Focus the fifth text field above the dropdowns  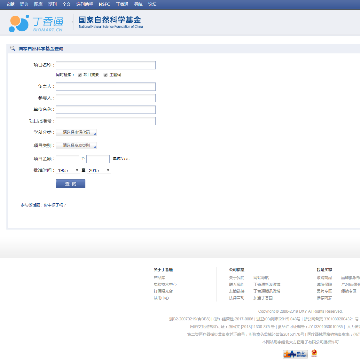106,121
